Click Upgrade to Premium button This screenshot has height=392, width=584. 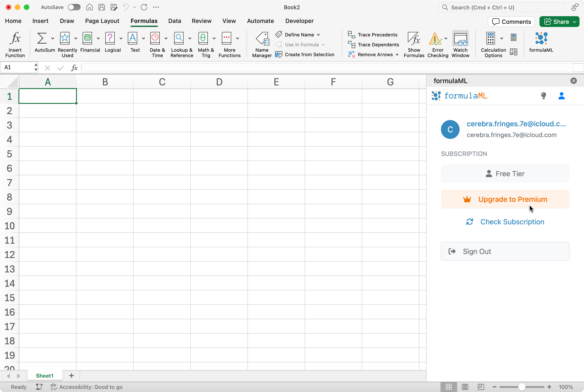coord(505,199)
